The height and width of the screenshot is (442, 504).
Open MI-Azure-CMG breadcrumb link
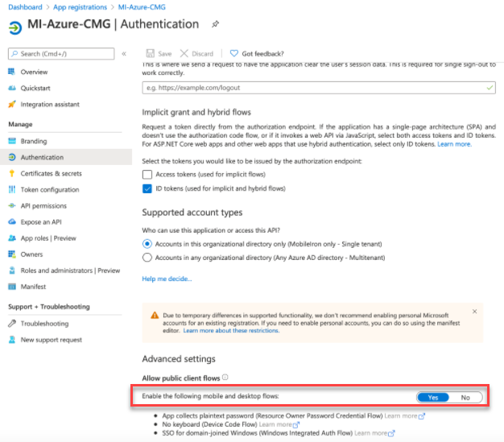pyautogui.click(x=142, y=7)
